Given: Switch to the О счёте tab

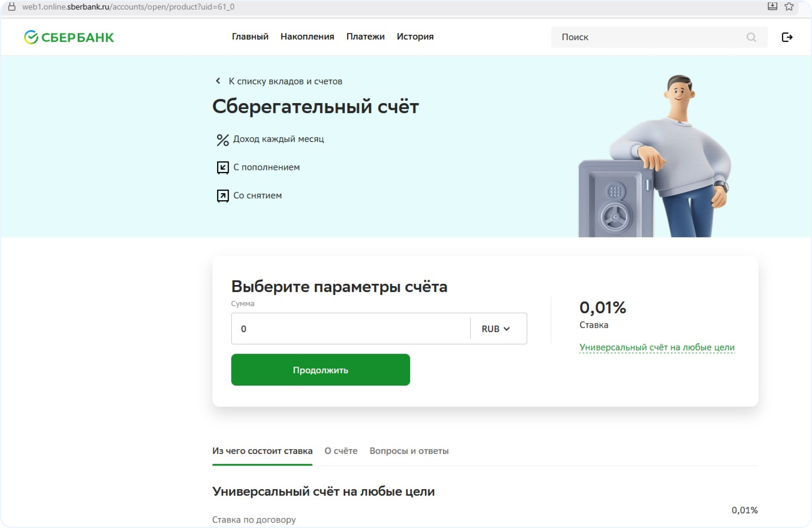Looking at the screenshot, I should [341, 451].
